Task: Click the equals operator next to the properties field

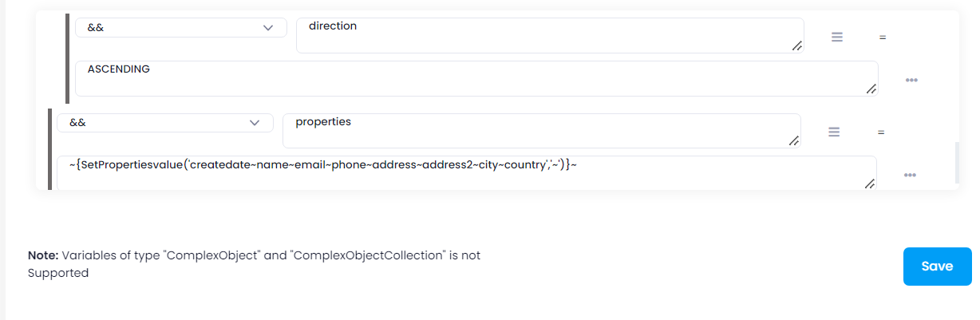Action: [881, 132]
